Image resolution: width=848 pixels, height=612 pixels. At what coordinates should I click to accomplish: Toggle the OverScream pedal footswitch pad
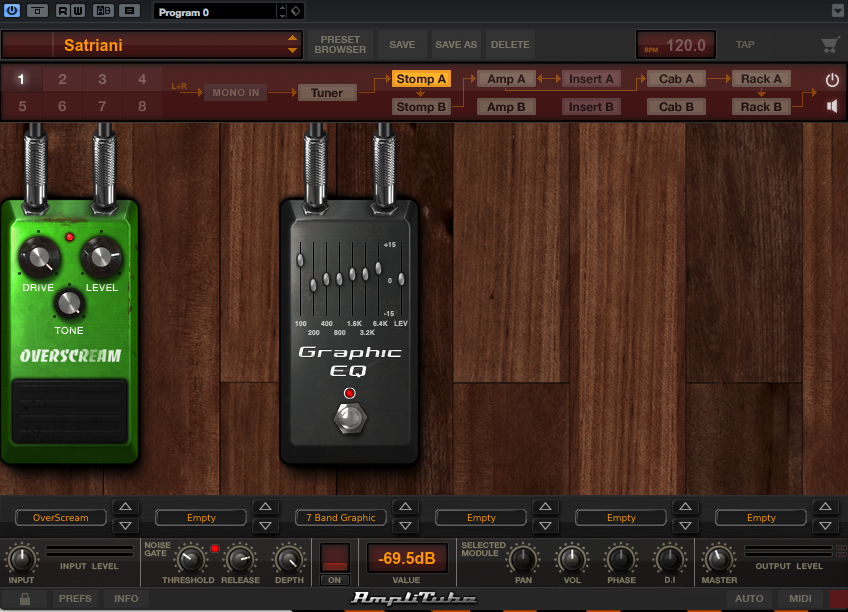pos(70,411)
